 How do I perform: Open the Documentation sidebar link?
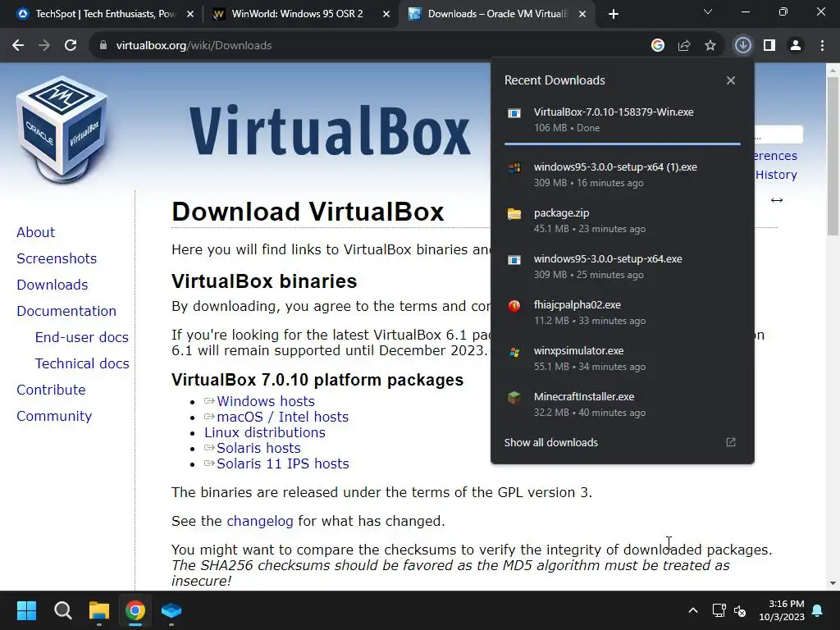click(x=66, y=311)
